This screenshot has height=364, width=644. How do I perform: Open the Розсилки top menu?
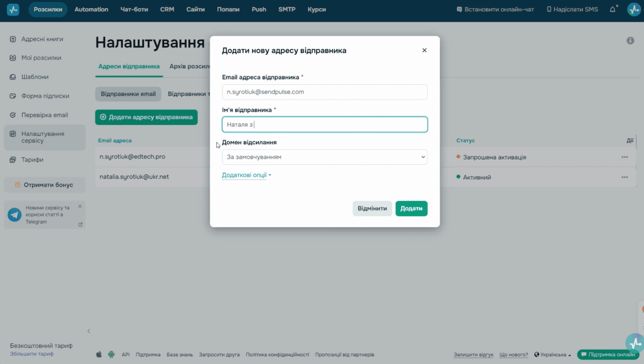pos(48,10)
